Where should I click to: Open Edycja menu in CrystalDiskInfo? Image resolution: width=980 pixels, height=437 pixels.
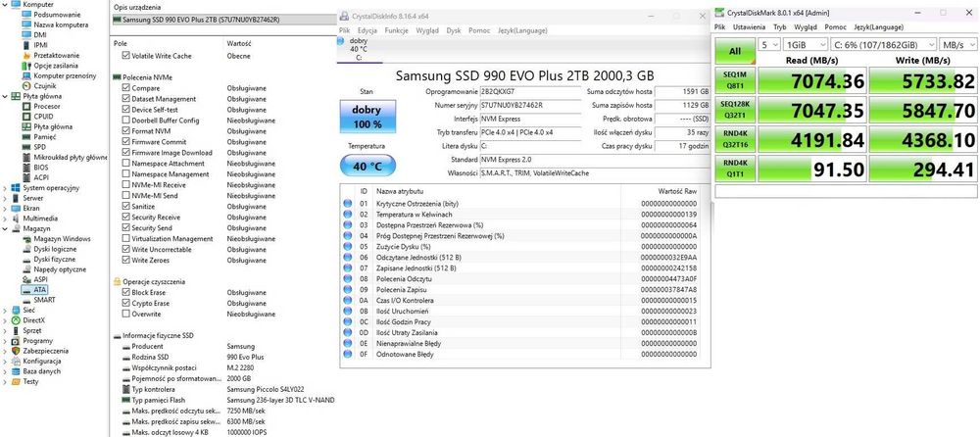coord(367,30)
